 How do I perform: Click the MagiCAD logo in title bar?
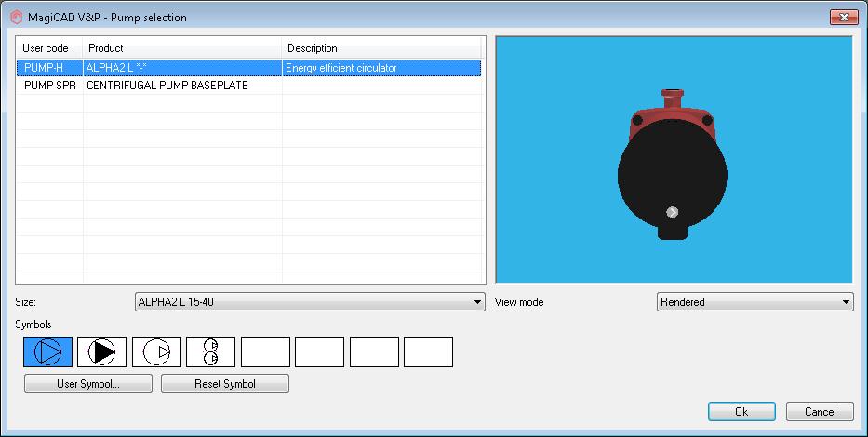(17, 17)
